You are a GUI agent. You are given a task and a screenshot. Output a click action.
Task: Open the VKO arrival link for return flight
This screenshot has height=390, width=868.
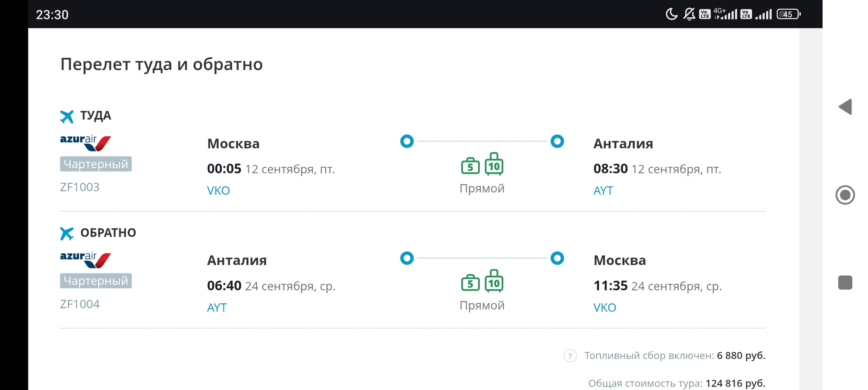click(605, 307)
